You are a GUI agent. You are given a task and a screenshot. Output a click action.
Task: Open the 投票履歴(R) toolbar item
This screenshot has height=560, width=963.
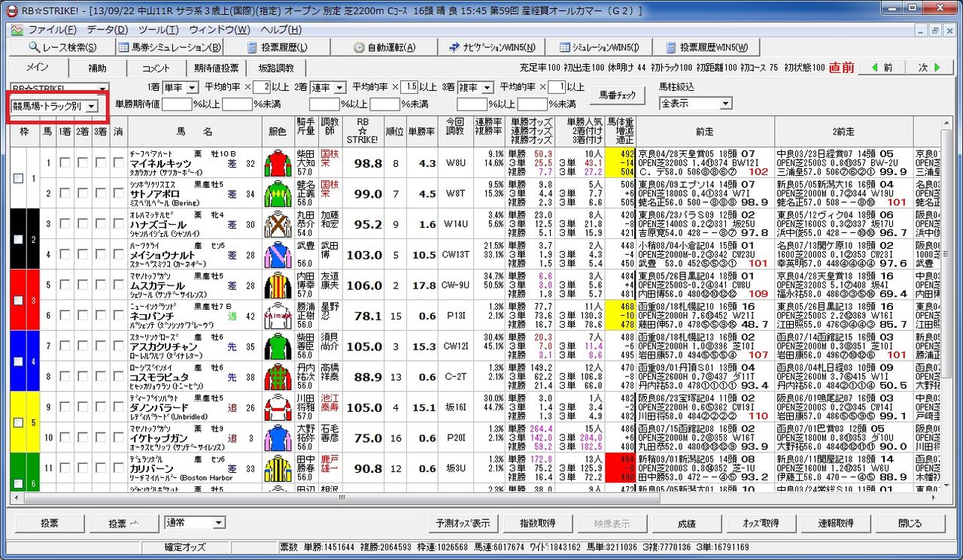coord(278,47)
